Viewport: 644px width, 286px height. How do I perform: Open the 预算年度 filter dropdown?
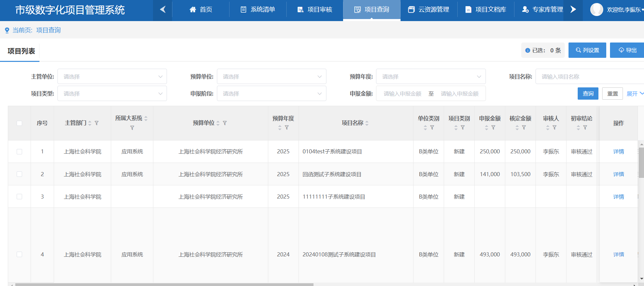point(431,77)
